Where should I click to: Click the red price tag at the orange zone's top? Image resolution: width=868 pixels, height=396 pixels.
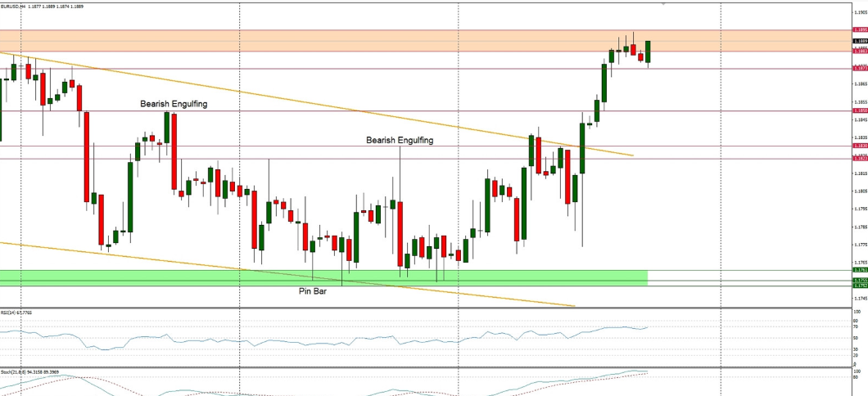(860, 30)
